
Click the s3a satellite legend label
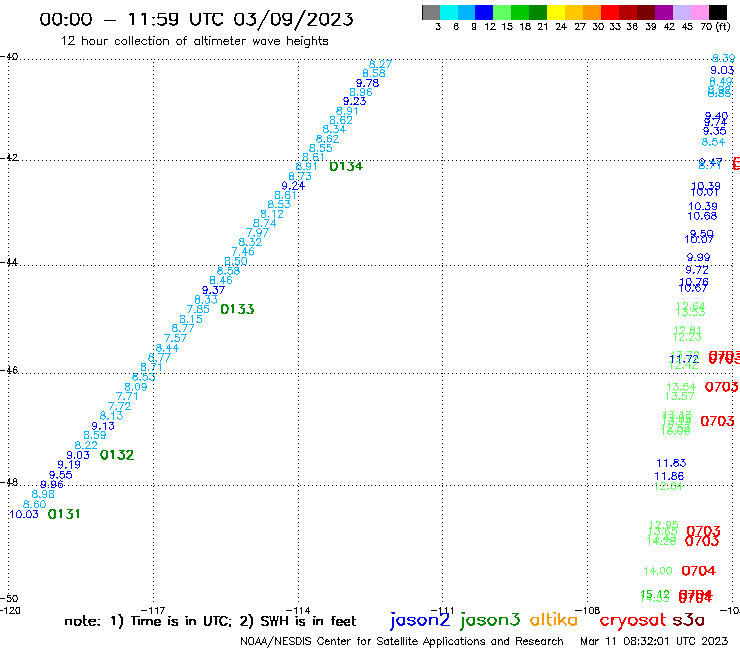pyautogui.click(x=688, y=620)
